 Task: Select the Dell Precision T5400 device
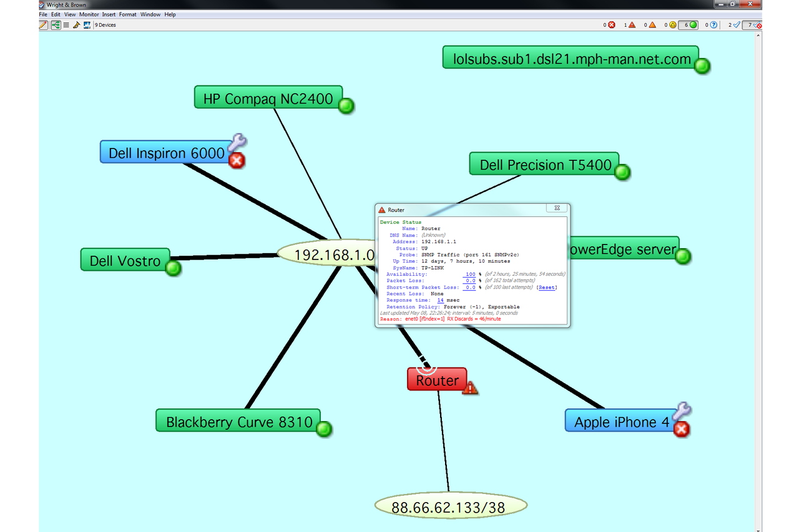pos(544,165)
